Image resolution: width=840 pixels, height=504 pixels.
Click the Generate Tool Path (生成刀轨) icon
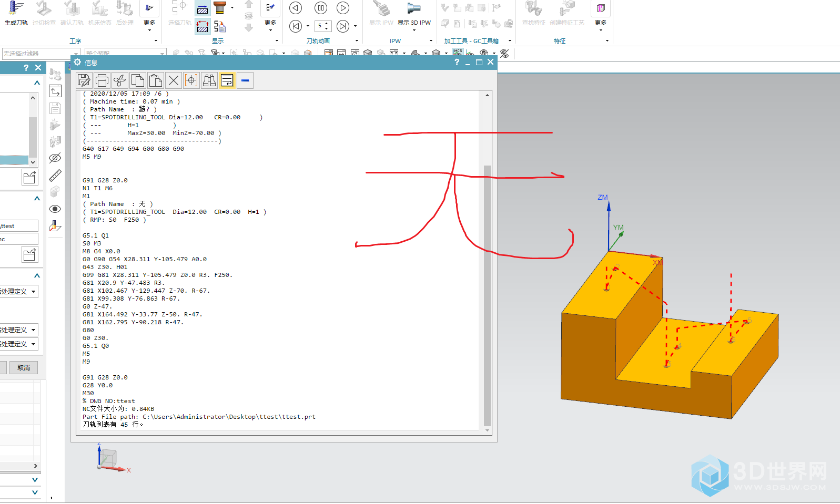coord(16,13)
